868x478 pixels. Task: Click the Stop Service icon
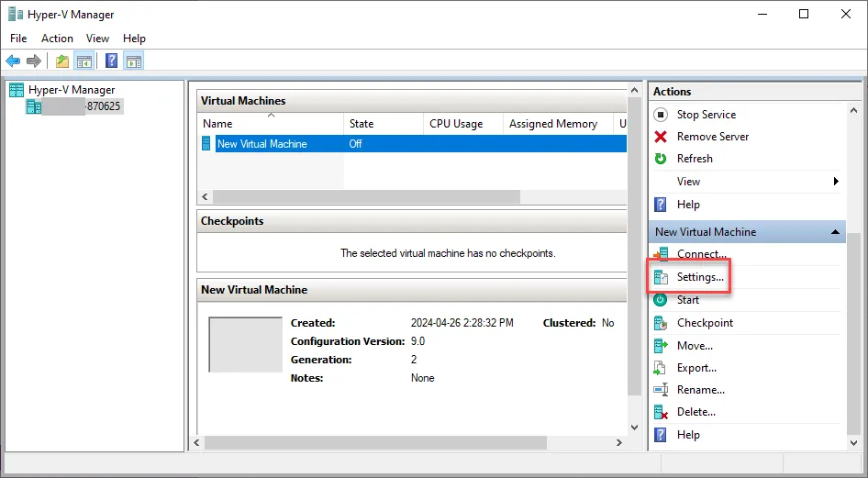point(661,115)
